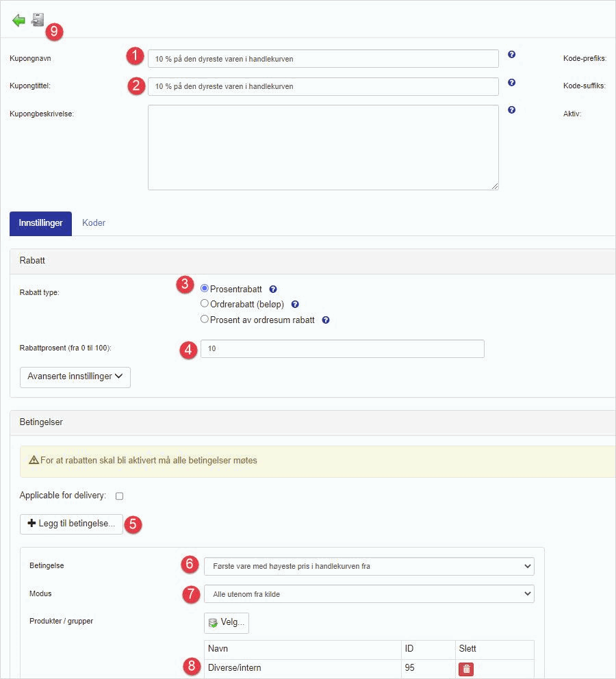Image resolution: width=616 pixels, height=679 pixels.
Task: Open the Modus dropdown list
Action: (368, 594)
